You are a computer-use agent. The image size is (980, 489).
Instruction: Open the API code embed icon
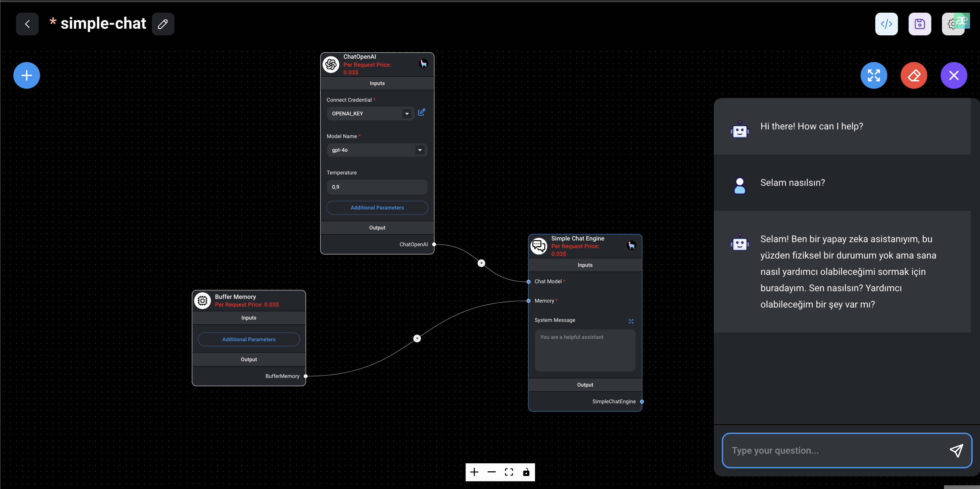[886, 24]
